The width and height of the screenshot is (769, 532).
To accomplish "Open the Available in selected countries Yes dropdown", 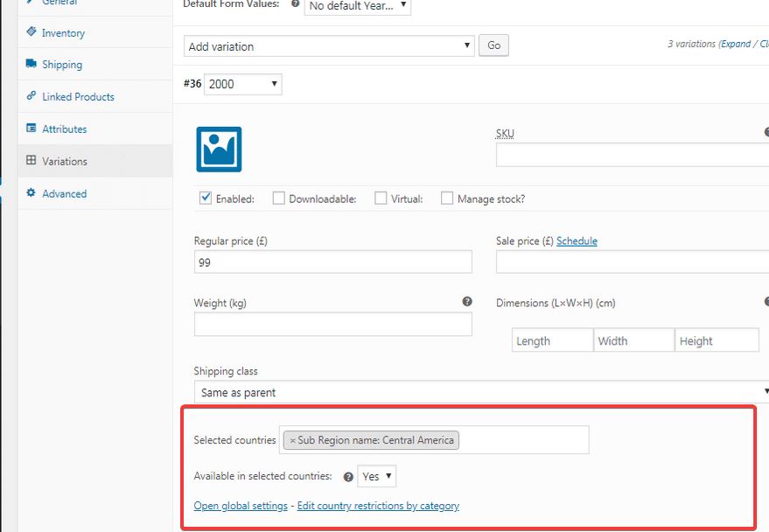I will click(377, 476).
